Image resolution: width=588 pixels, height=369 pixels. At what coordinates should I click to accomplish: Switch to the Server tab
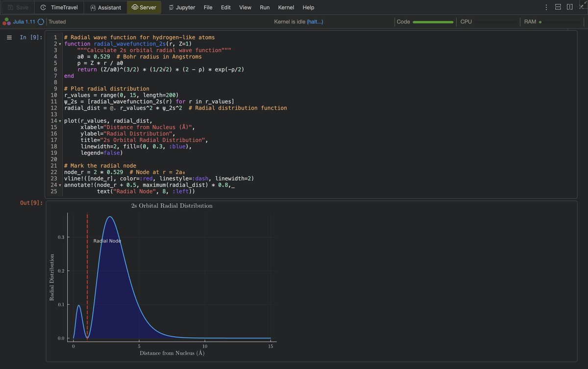(144, 7)
